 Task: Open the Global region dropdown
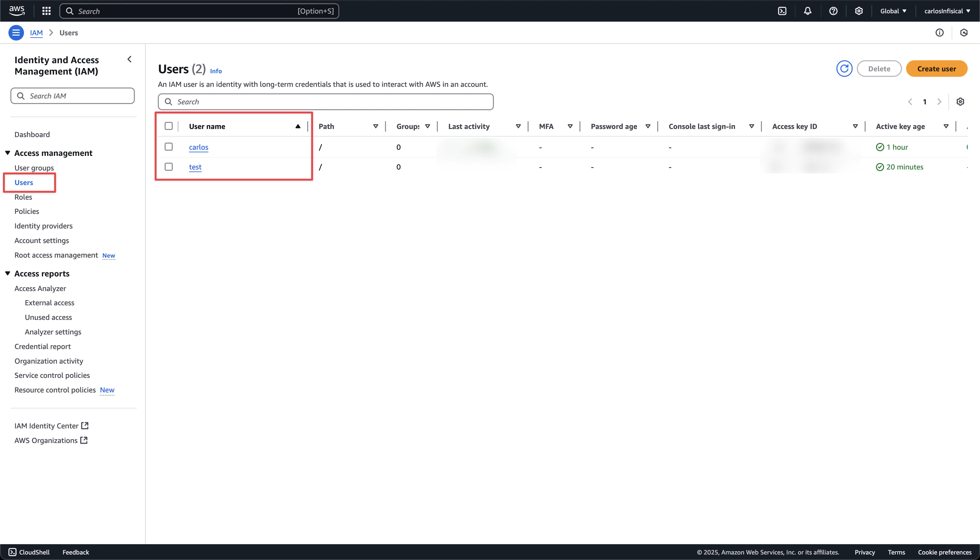(x=893, y=11)
